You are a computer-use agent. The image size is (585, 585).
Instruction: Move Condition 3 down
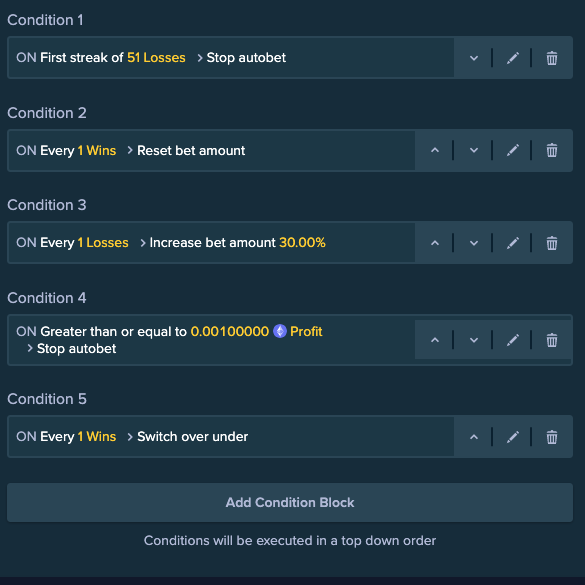(x=474, y=243)
